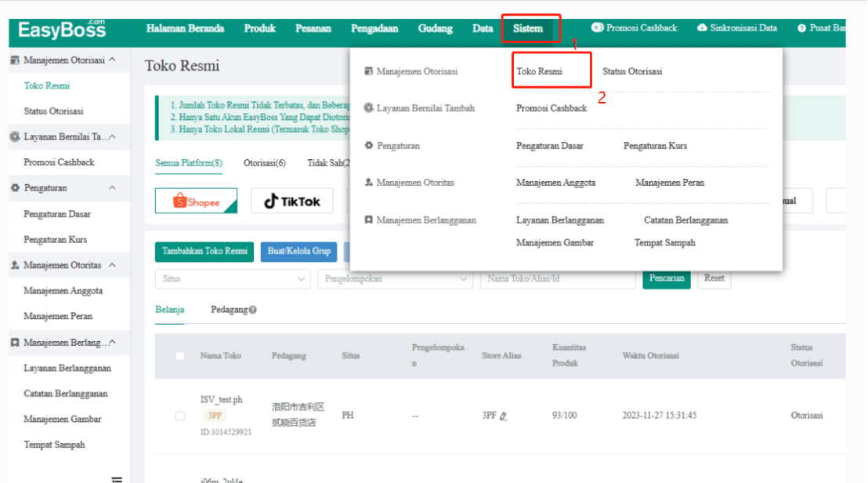Open Tempat Sampah in left sidebar
This screenshot has height=483, width=868.
point(54,445)
